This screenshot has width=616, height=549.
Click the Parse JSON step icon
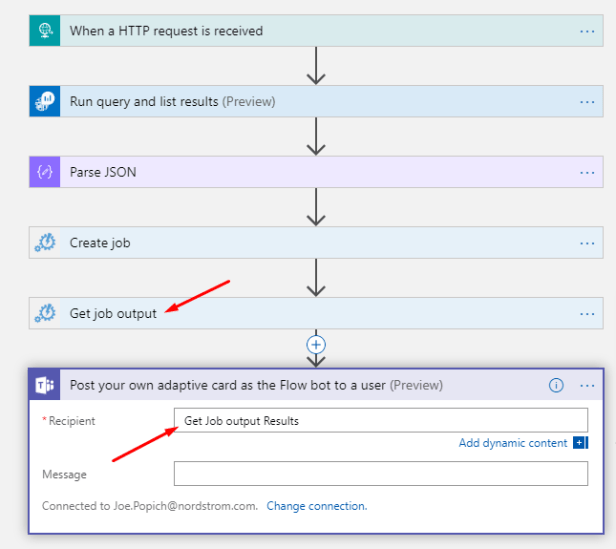tap(45, 172)
